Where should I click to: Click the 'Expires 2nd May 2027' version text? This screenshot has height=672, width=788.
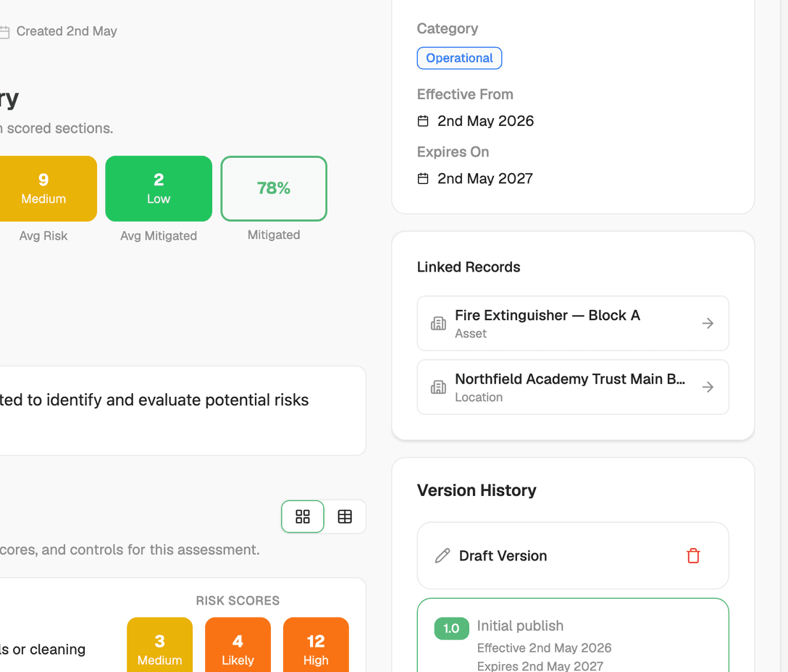pyautogui.click(x=540, y=666)
